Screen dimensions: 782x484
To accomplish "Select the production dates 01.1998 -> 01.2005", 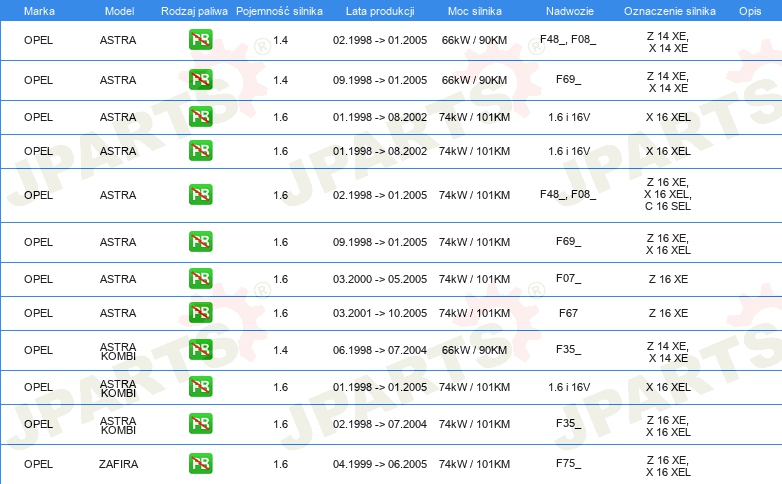I will coord(380,387).
